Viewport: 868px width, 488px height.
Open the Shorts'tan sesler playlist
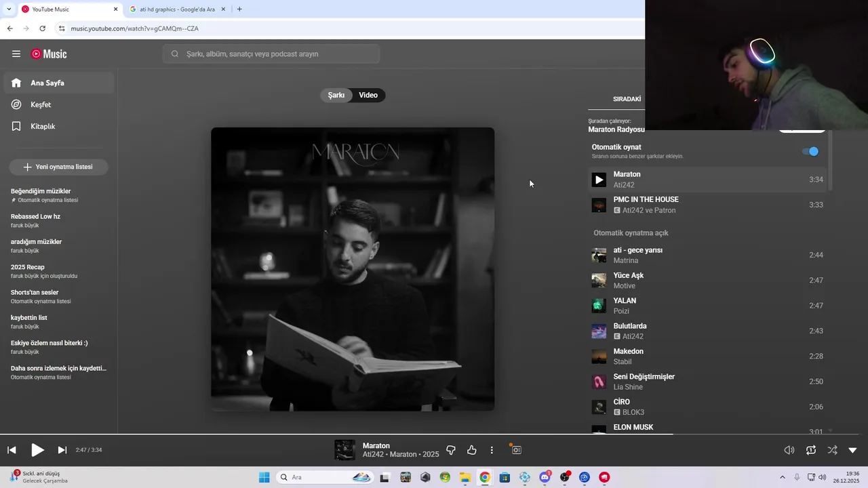59,296
